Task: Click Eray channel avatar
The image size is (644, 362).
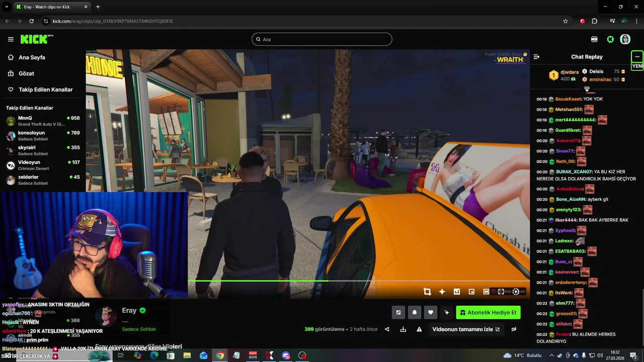Action: [x=107, y=317]
